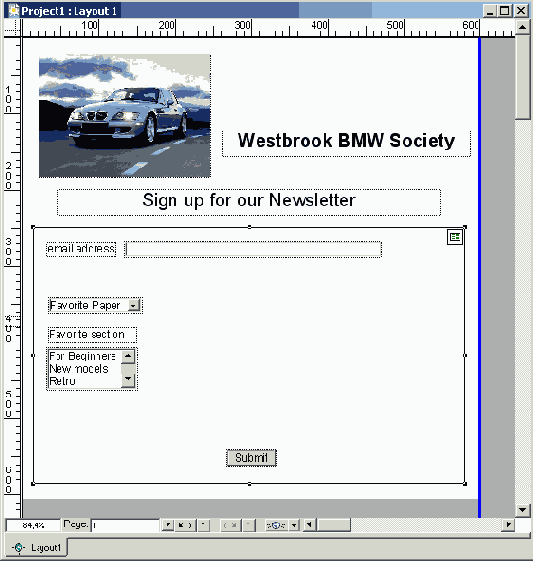This screenshot has height=561, width=533.
Task: Open the dropdown arrow beside the preview button
Action: click(294, 525)
